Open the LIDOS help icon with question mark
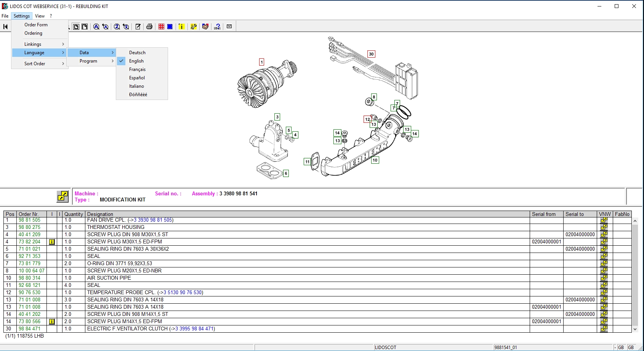The height and width of the screenshot is (351, 644). (217, 27)
